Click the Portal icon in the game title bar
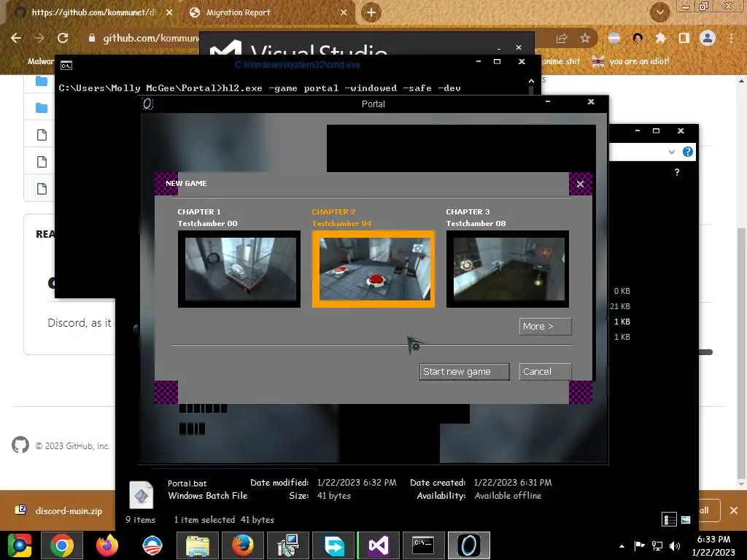This screenshot has height=560, width=747. pos(147,104)
